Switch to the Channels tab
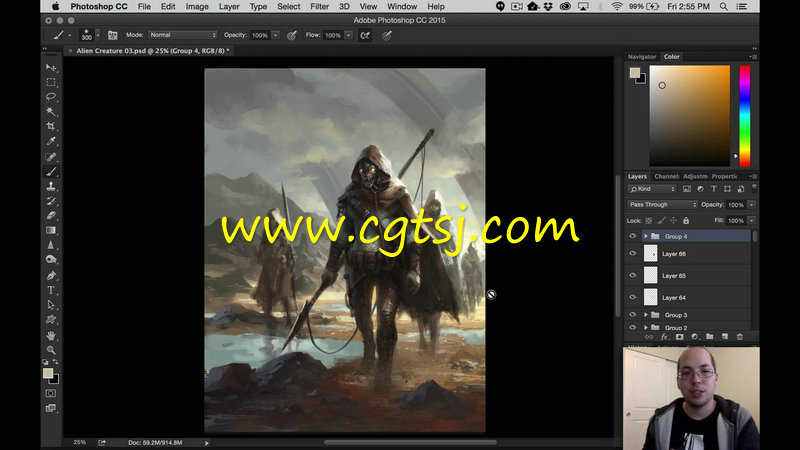Image resolution: width=800 pixels, height=450 pixels. [666, 176]
